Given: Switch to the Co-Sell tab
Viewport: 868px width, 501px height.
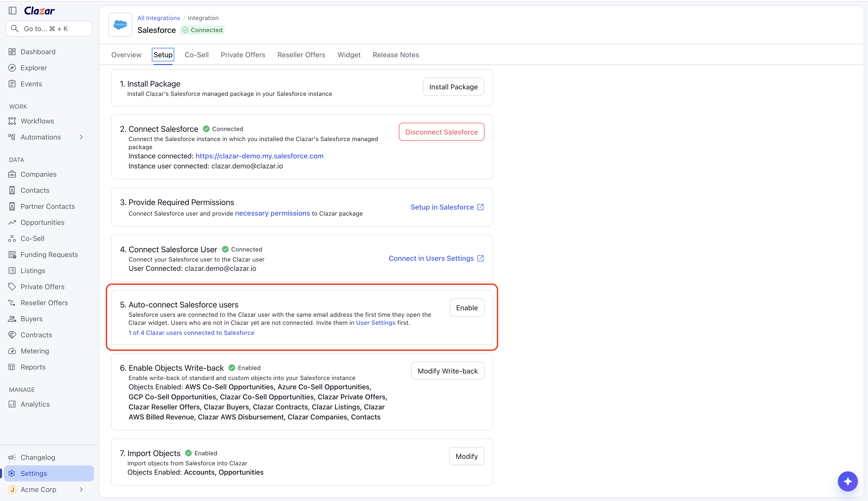Looking at the screenshot, I should [x=197, y=55].
